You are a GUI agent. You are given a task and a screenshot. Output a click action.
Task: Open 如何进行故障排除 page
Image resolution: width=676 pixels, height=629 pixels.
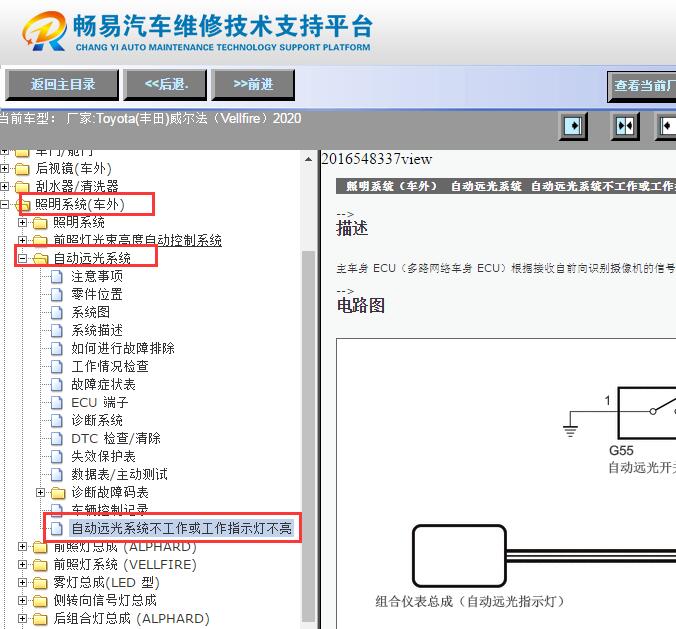pyautogui.click(x=123, y=348)
